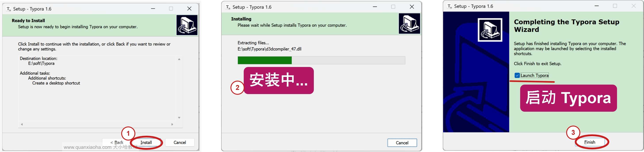Minimize the Installing setup window

tap(375, 7)
